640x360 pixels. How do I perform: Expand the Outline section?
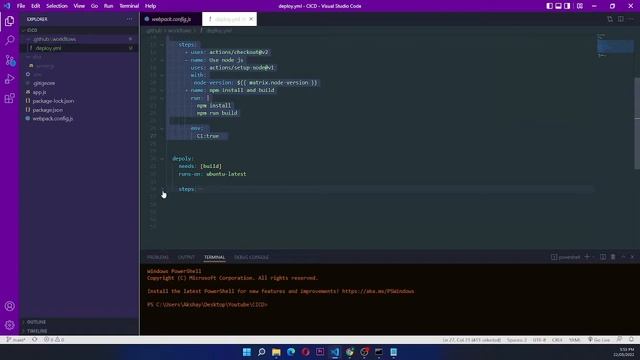pyautogui.click(x=79, y=322)
